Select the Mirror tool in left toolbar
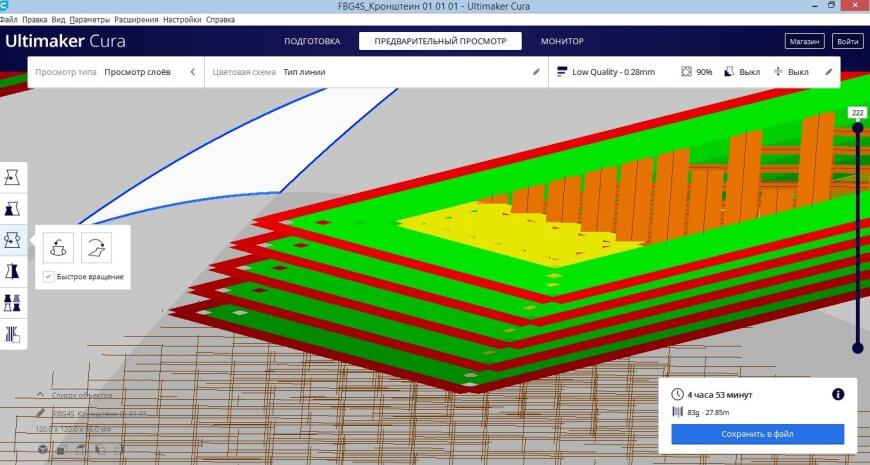 (12, 271)
